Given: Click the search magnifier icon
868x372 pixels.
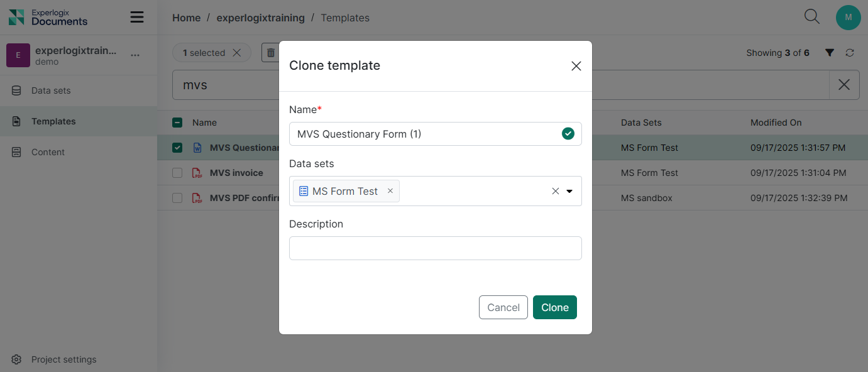Looking at the screenshot, I should point(812,17).
